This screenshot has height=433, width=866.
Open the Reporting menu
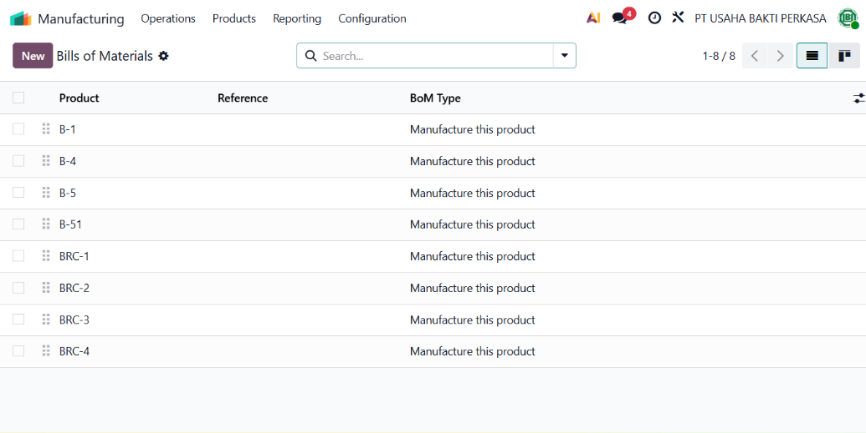(x=297, y=19)
